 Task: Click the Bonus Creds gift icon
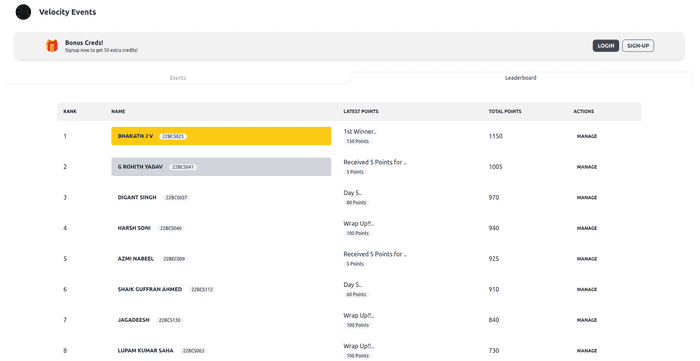[x=52, y=46]
